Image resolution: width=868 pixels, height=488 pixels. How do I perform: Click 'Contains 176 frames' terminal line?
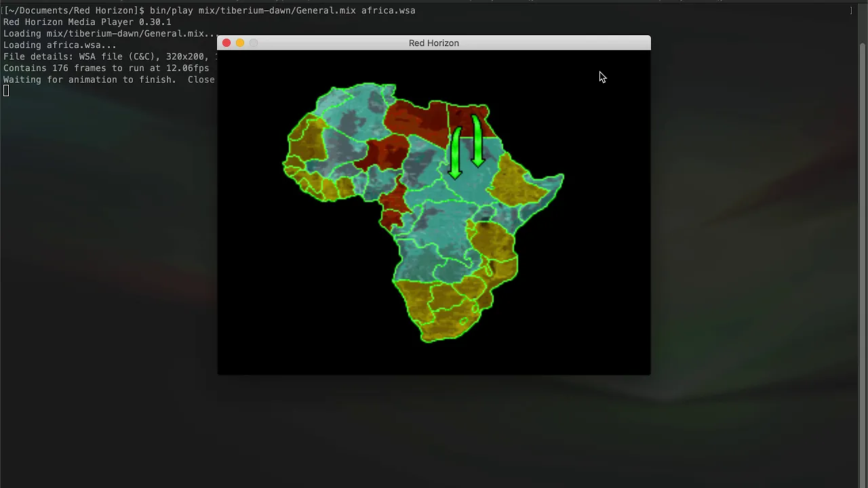tap(106, 68)
